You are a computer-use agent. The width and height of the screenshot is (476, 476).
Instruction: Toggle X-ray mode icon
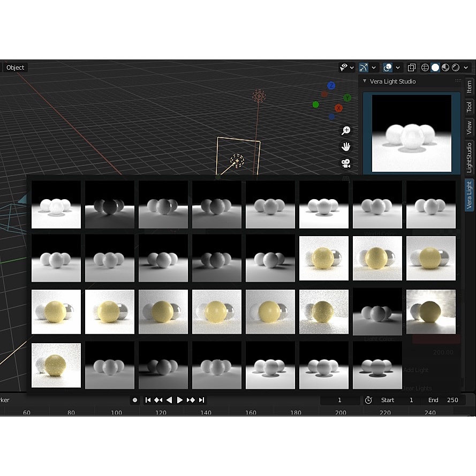(x=412, y=67)
